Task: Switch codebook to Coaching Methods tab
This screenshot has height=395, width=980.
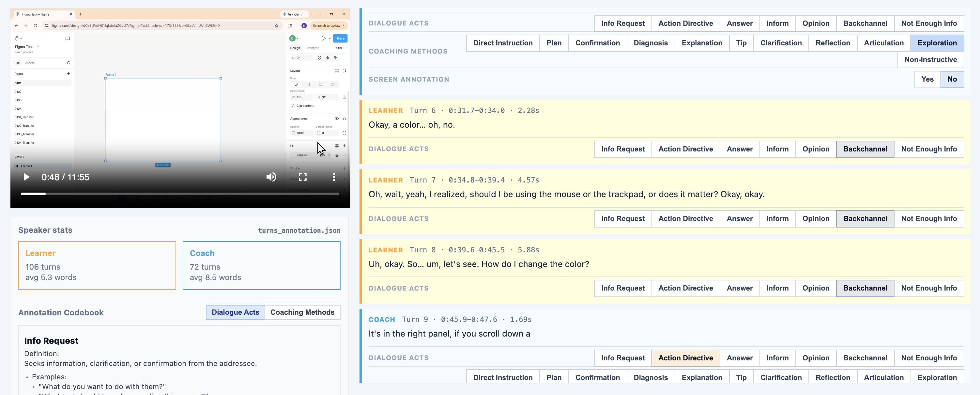Action: (302, 312)
